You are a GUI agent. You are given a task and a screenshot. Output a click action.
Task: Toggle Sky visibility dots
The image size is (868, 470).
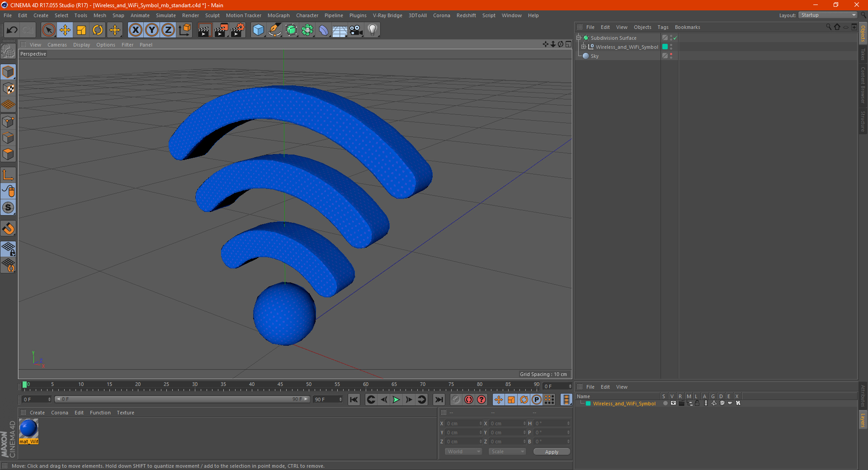pyautogui.click(x=671, y=56)
